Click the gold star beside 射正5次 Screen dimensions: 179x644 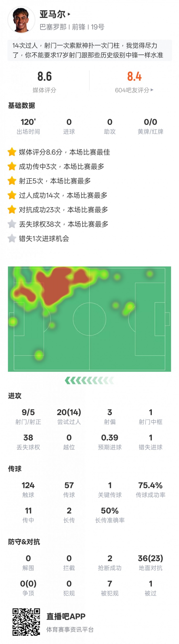click(12, 181)
